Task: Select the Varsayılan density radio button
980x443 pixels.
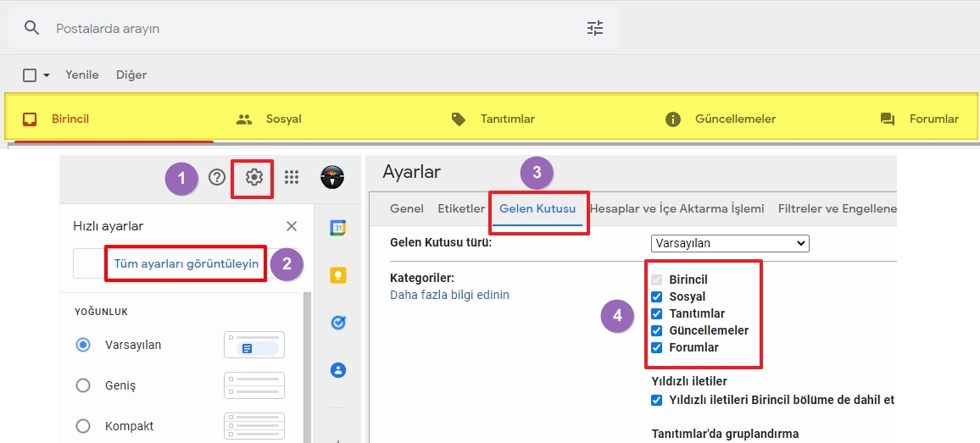Action: point(83,345)
